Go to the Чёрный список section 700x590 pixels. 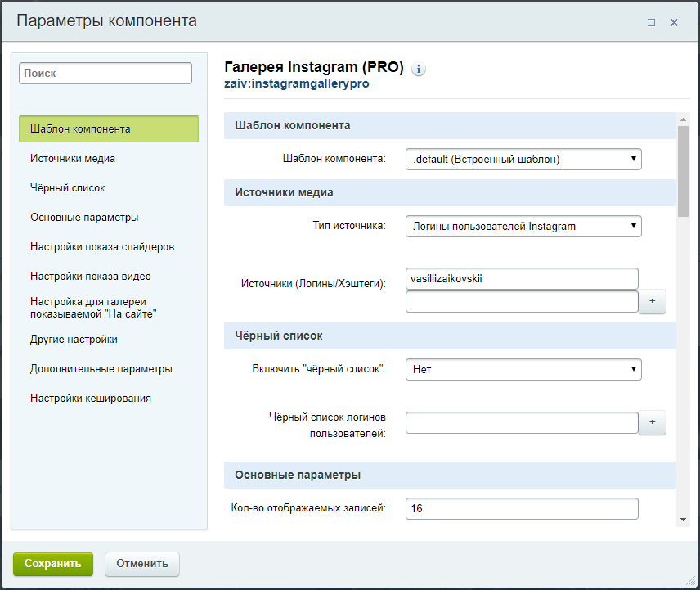(68, 188)
